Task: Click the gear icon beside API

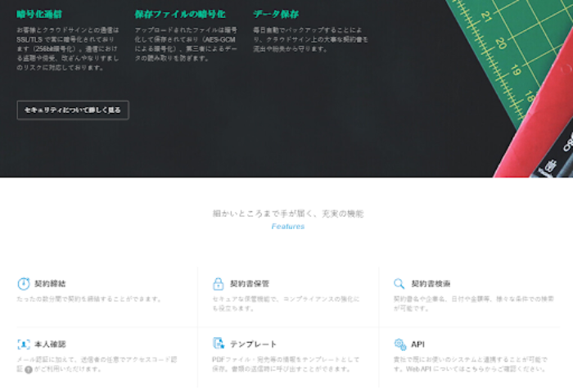Action: coord(399,345)
